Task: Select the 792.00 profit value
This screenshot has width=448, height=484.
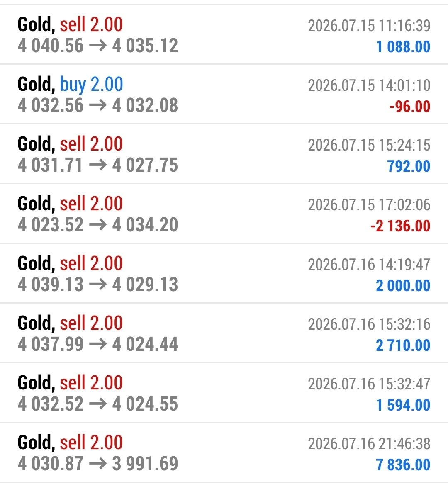Action: click(x=409, y=166)
